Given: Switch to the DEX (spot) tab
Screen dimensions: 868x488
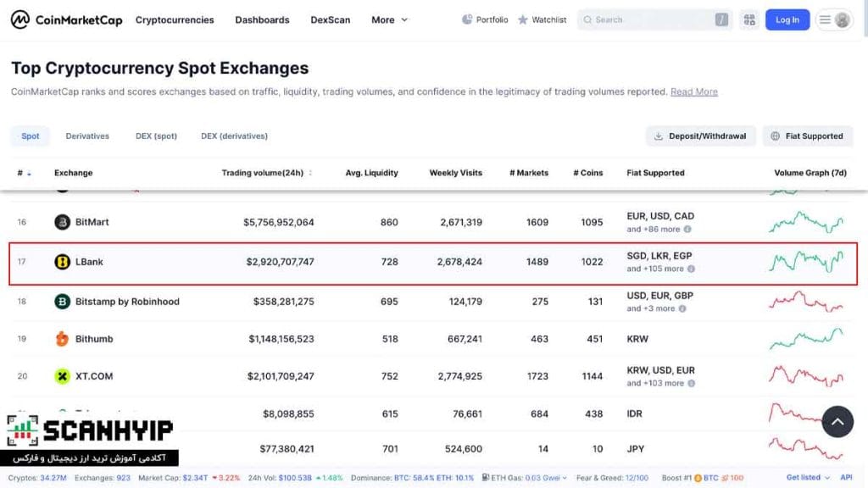Looking at the screenshot, I should 156,136.
